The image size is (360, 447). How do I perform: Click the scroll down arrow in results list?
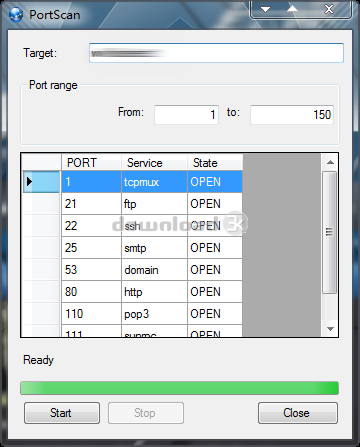point(330,329)
